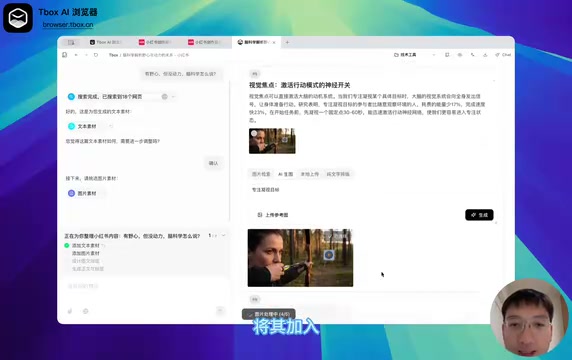Select the 设计图文排版 step
This screenshot has height=360, width=572.
tap(86, 261)
